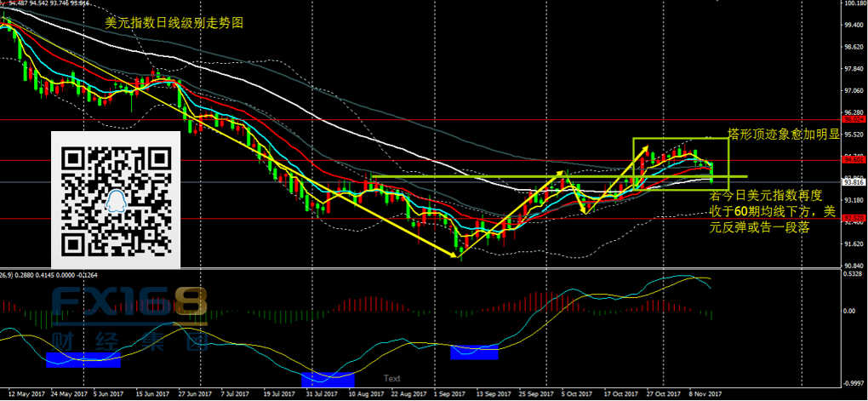The height and width of the screenshot is (401, 868).
Task: Click the '27 Jun 2017' date label
Action: click(194, 395)
